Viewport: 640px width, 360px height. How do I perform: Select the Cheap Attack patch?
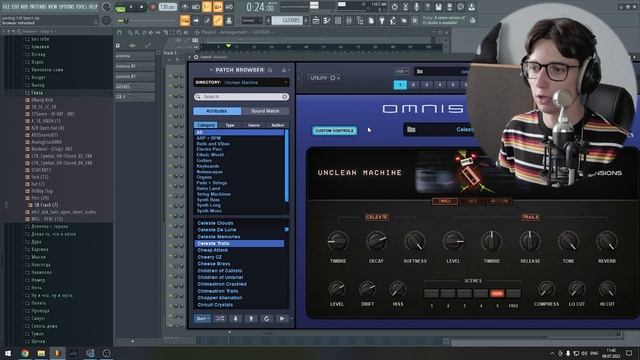pos(212,250)
